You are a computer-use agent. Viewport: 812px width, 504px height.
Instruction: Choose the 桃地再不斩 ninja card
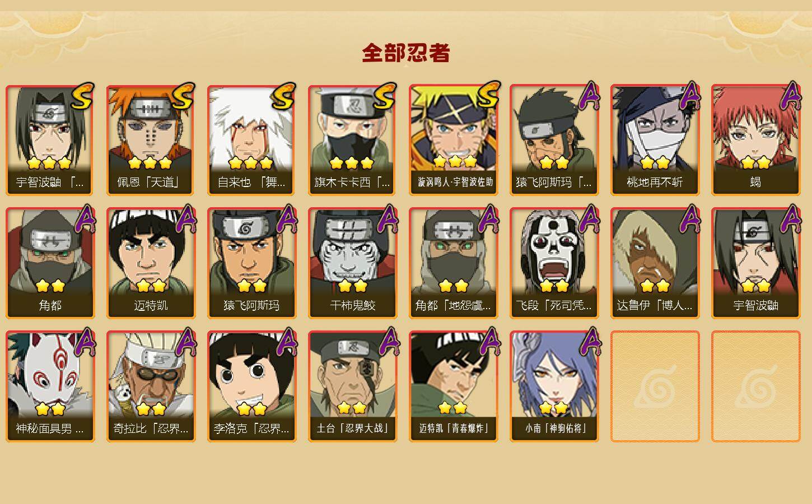tap(655, 140)
